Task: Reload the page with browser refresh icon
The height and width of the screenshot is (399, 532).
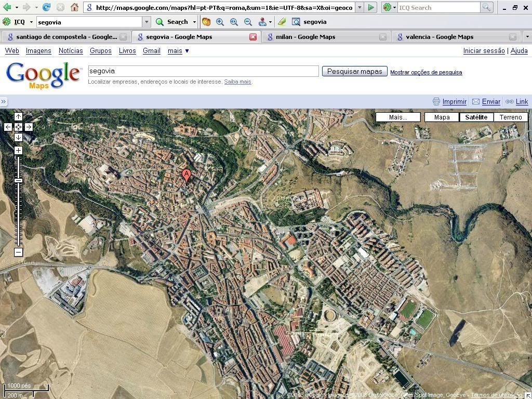Action: pos(46,7)
